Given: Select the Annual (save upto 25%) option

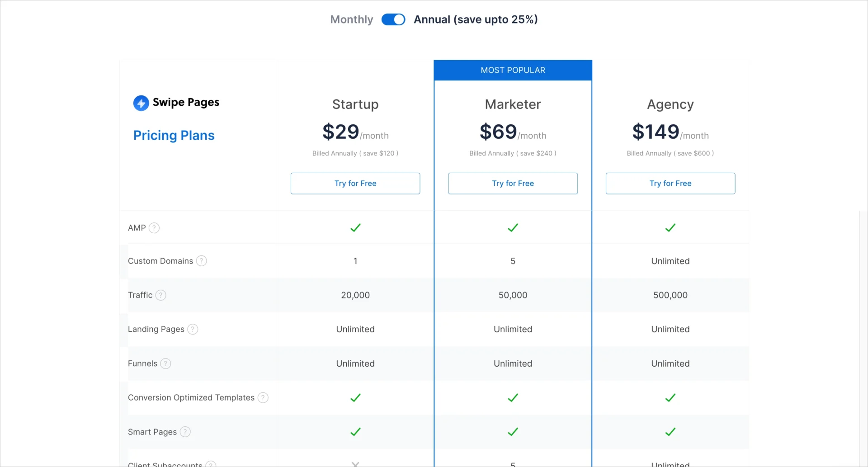Looking at the screenshot, I should coord(476,19).
